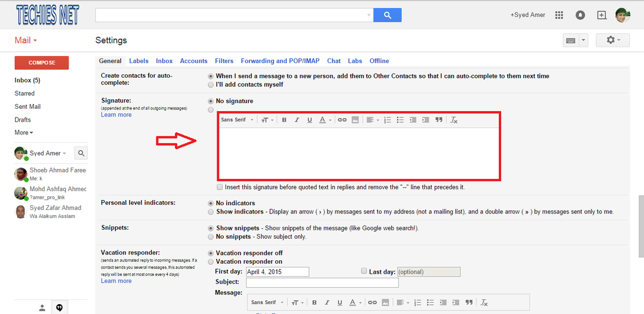Click the blue search magnifier button

point(388,15)
